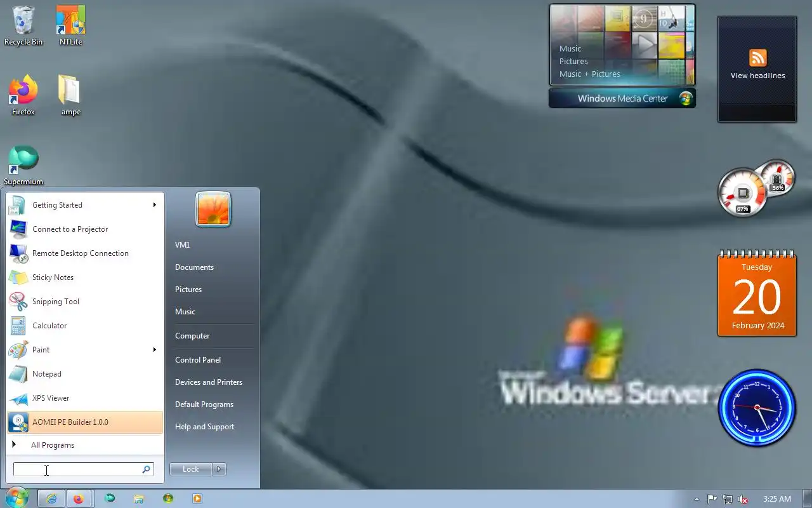Click View headlines feed gadget

pyautogui.click(x=757, y=76)
